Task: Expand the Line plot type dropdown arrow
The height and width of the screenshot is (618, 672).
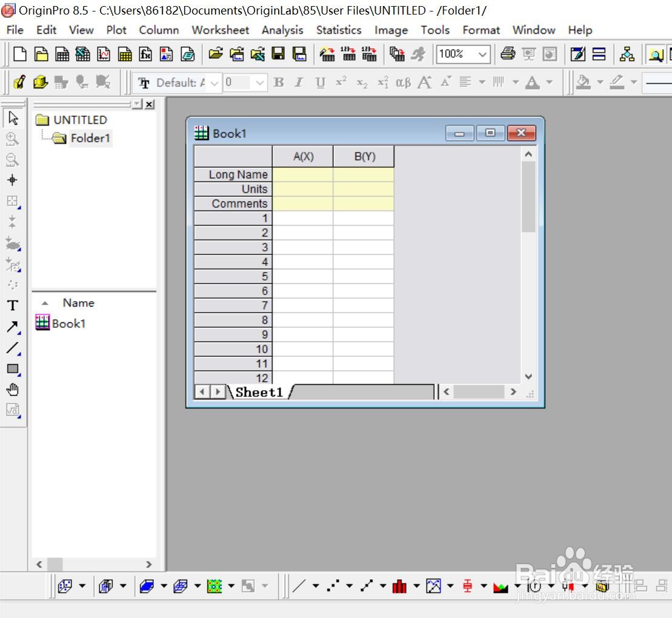Action: tap(316, 586)
